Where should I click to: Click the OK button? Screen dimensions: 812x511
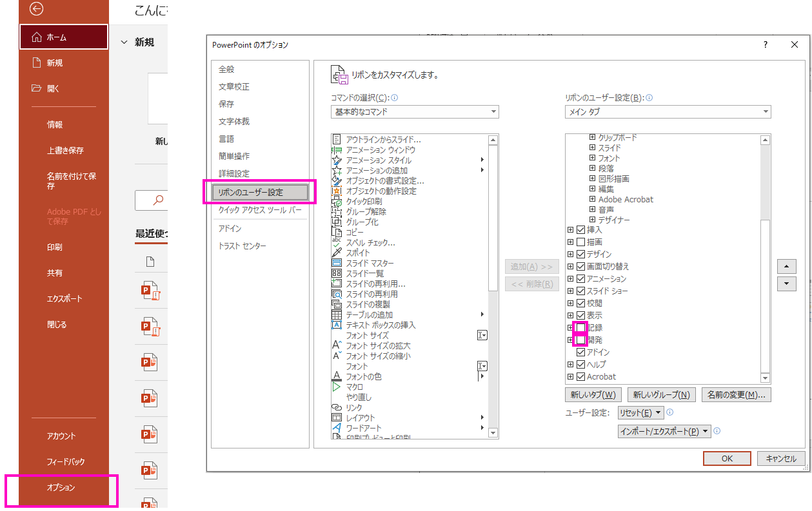(x=727, y=458)
